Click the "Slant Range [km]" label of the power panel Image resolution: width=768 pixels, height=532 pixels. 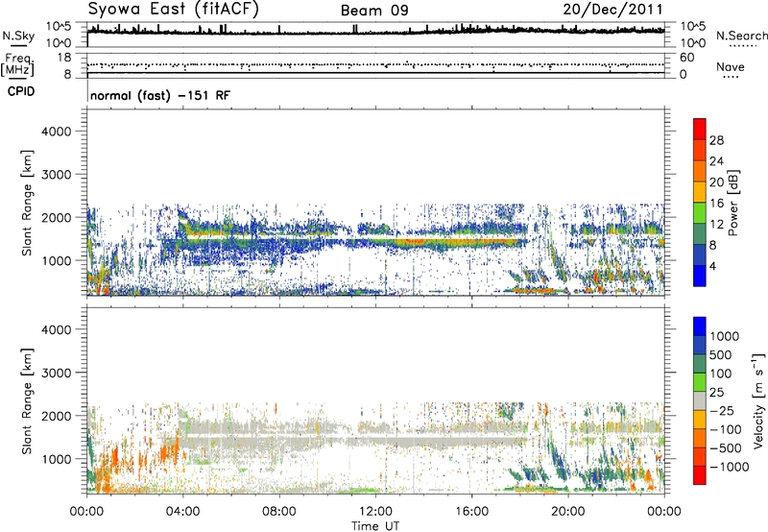pyautogui.click(x=27, y=203)
